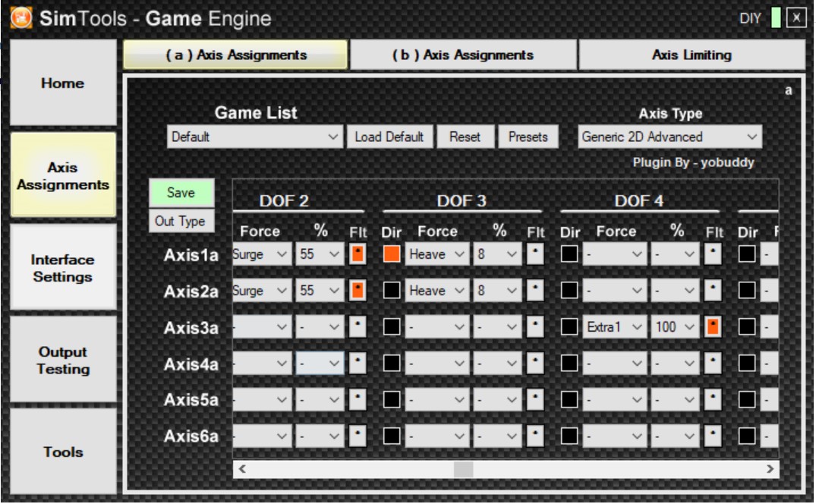Switch to the (b) Axis Assignments tab
This screenshot has width=816, height=504.
(x=463, y=55)
